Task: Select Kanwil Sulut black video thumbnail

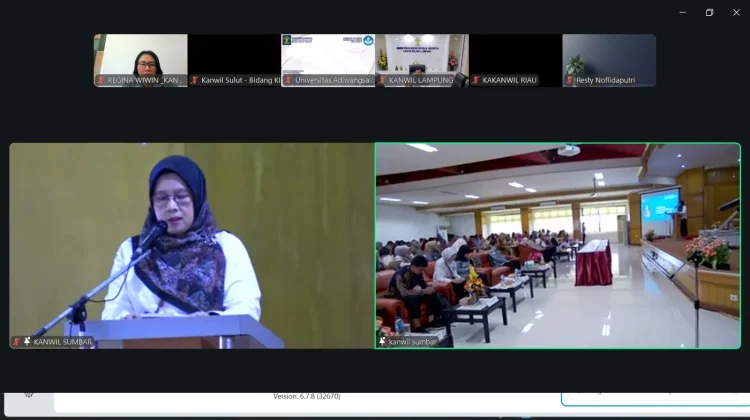Action: [x=234, y=60]
